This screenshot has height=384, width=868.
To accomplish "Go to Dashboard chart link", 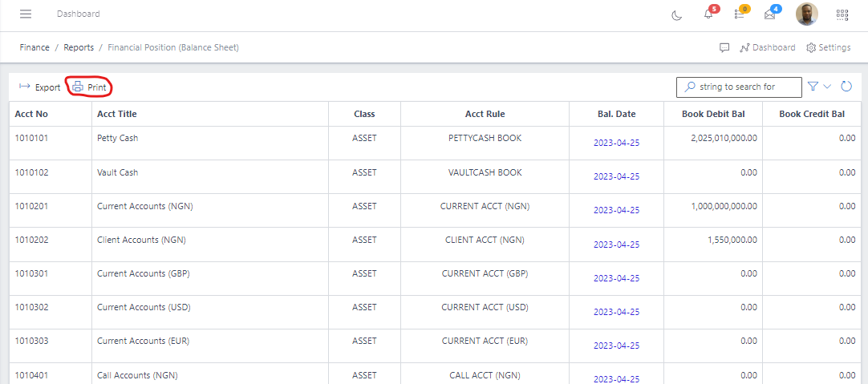I will pyautogui.click(x=767, y=47).
